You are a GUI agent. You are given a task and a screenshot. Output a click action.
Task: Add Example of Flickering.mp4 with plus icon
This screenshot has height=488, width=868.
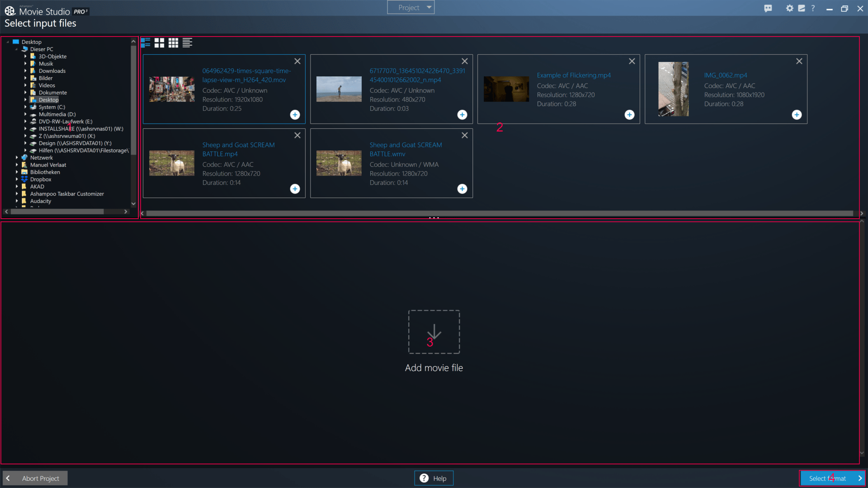point(630,115)
